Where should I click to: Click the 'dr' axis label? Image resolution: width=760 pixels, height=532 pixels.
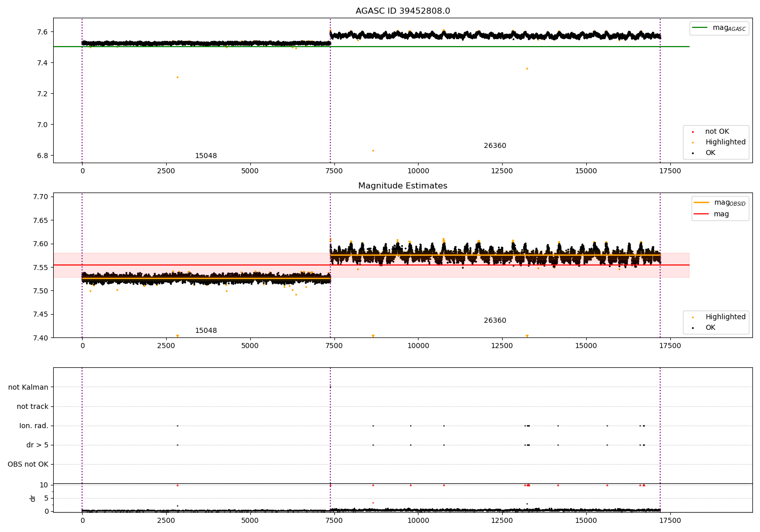click(x=33, y=498)
